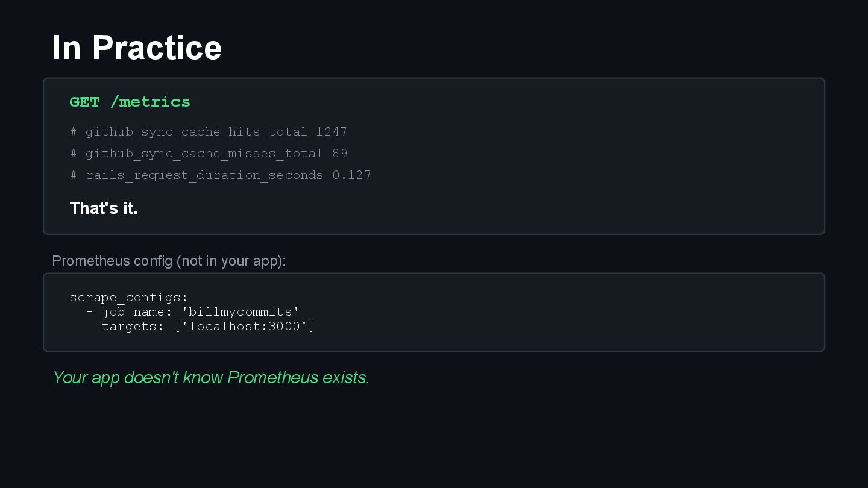Image resolution: width=868 pixels, height=488 pixels.
Task: Select the 'localhost:3000' target value
Action: pos(244,327)
